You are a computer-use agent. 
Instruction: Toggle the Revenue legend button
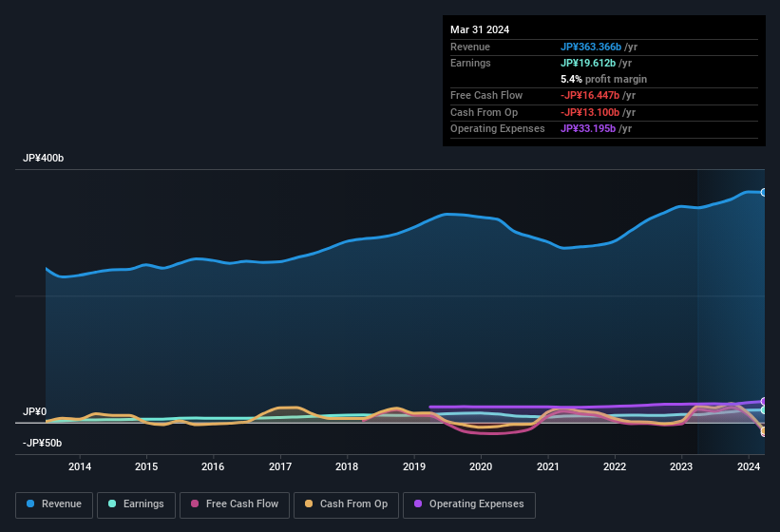pyautogui.click(x=54, y=504)
